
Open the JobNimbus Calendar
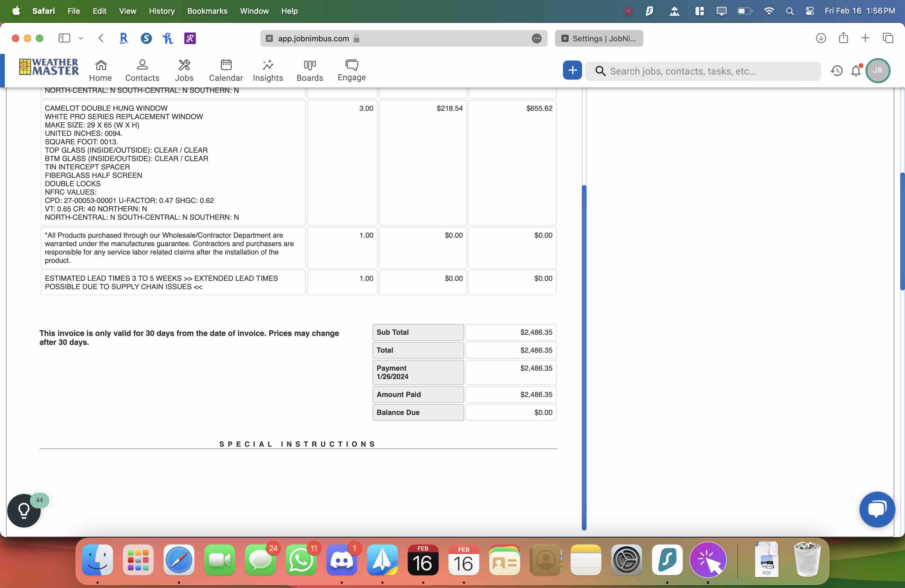(226, 70)
